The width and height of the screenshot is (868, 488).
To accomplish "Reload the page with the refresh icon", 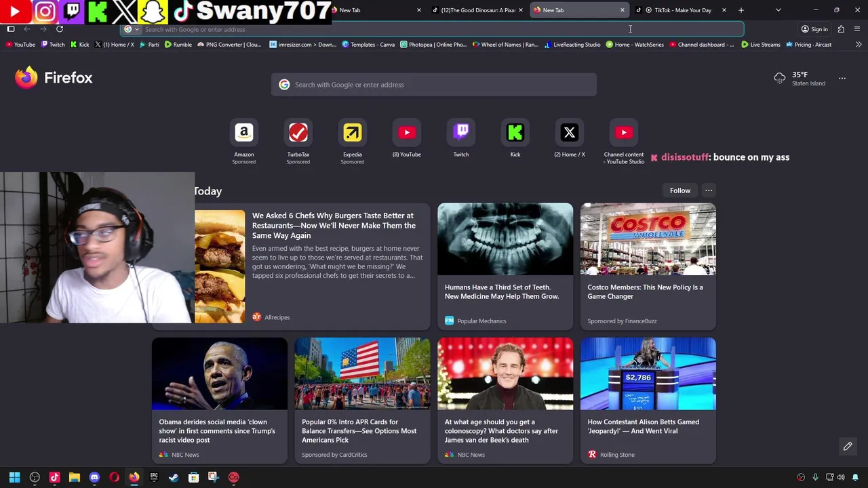I will (60, 29).
